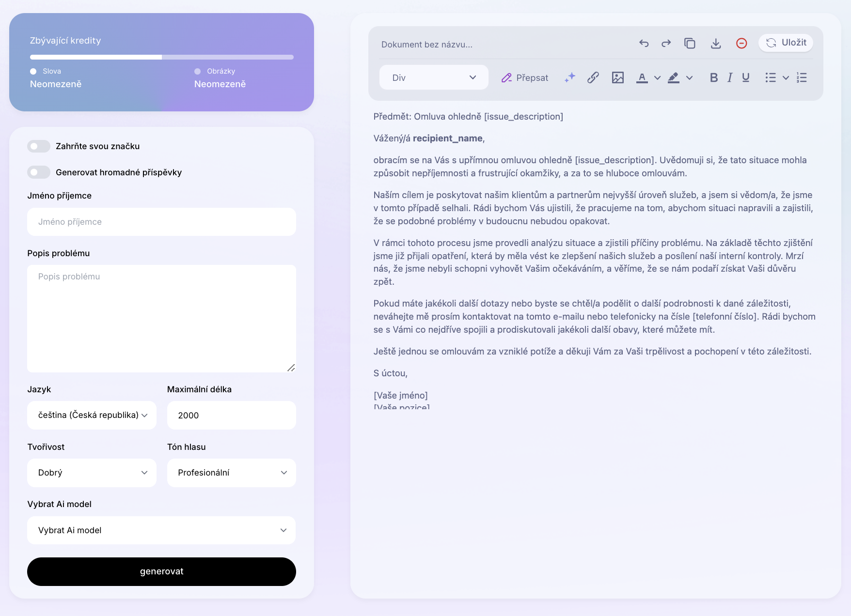The height and width of the screenshot is (616, 851).
Task: Click paragraph starting with Ještě jednou
Action: (x=592, y=352)
